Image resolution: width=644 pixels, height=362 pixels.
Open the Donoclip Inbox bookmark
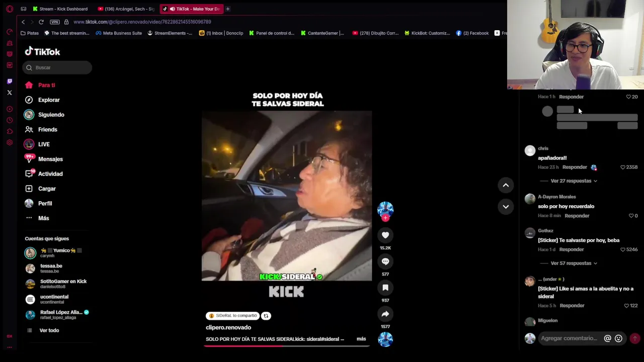(221, 33)
